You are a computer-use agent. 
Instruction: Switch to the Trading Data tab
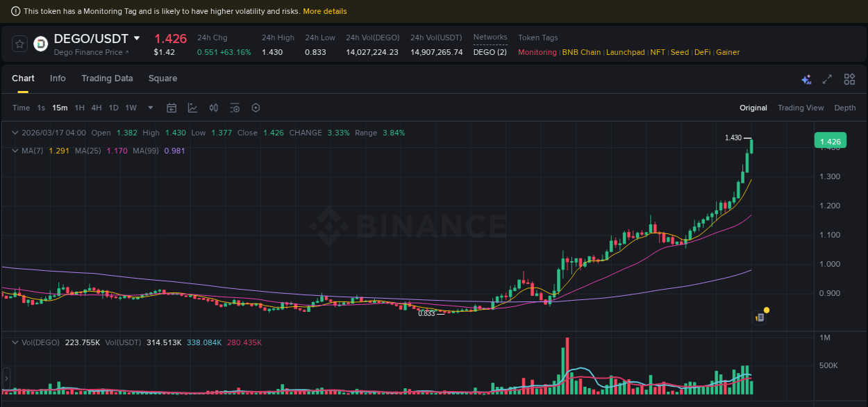tap(107, 78)
